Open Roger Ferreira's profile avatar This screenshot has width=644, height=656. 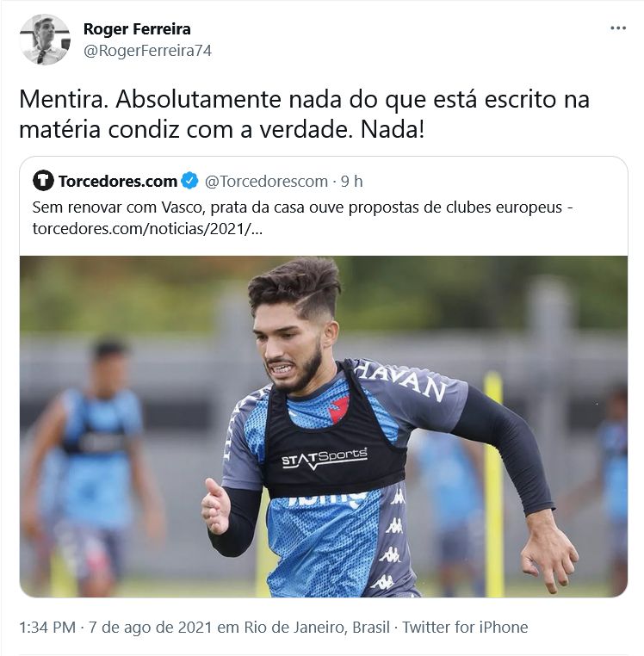pos(45,40)
